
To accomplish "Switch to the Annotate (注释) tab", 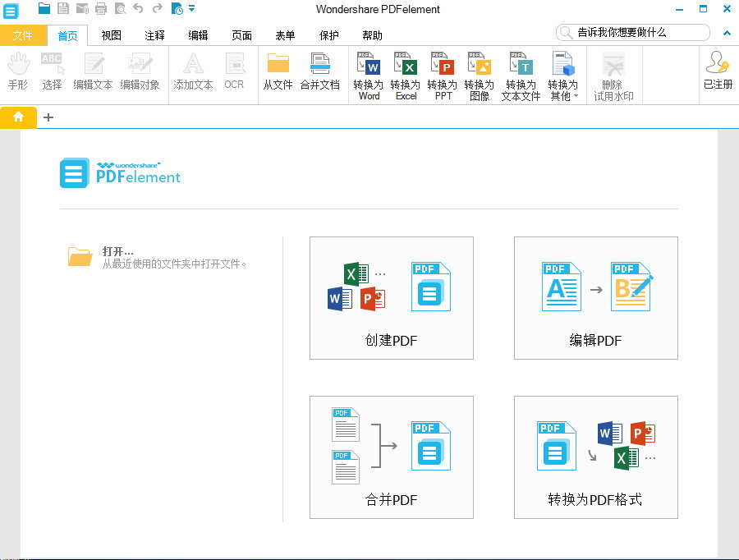I will pos(154,35).
